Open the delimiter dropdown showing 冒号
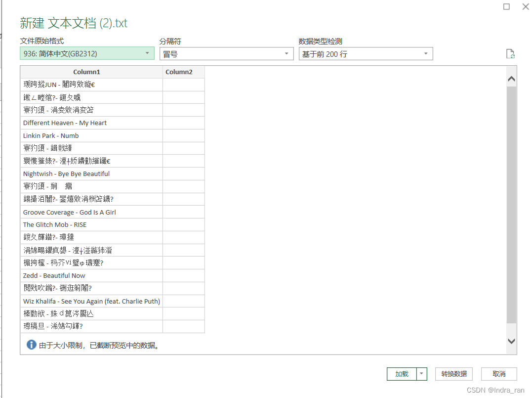The width and height of the screenshot is (532, 398). coord(226,54)
